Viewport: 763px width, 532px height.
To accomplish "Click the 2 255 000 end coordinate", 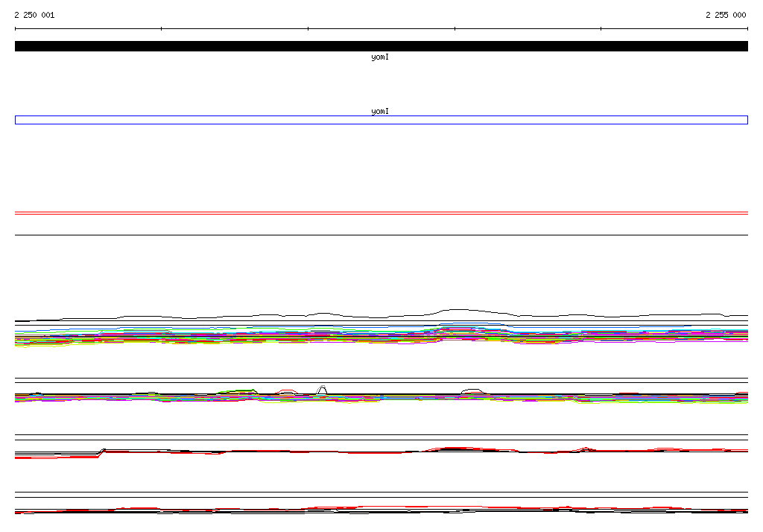I will click(x=726, y=15).
